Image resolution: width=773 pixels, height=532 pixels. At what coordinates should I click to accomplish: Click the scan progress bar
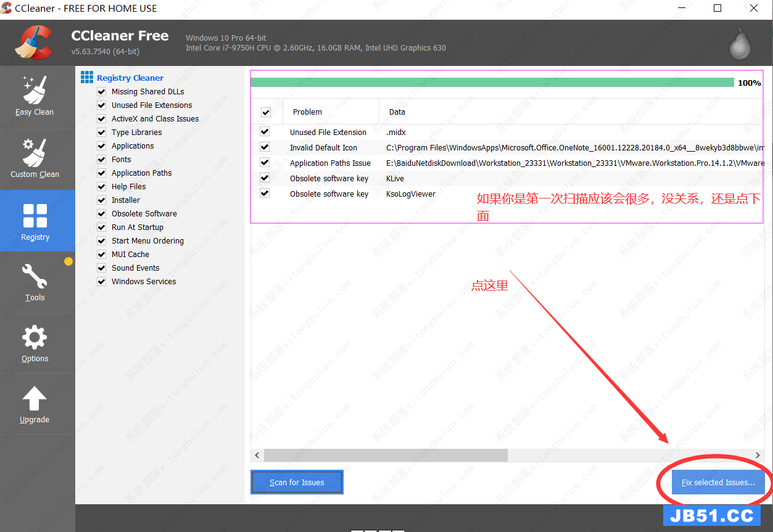pyautogui.click(x=492, y=83)
